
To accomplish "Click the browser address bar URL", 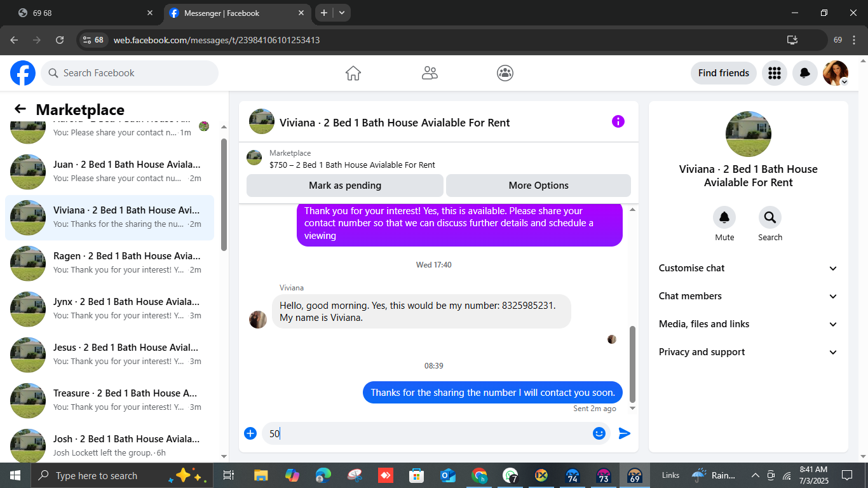I will click(217, 40).
